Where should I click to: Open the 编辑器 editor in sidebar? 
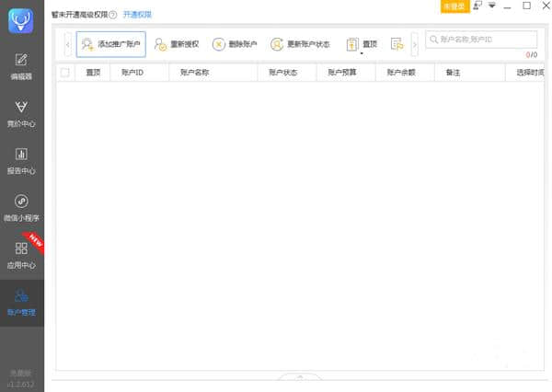(x=21, y=66)
